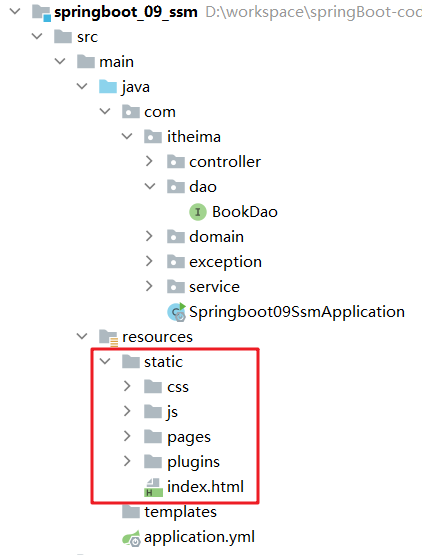Select the js folder label
Screen dimensions: 422x555
tap(172, 412)
